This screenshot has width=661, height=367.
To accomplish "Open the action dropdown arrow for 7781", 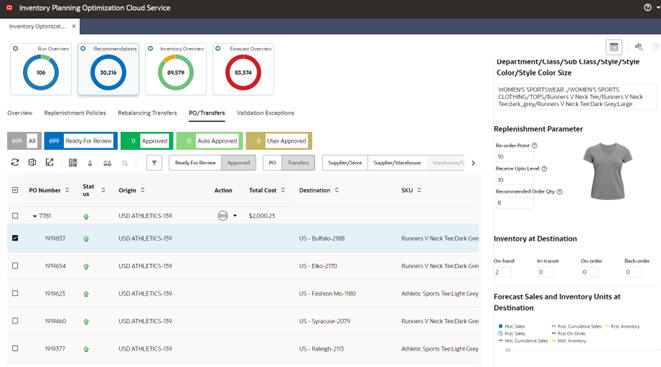I will tap(235, 216).
